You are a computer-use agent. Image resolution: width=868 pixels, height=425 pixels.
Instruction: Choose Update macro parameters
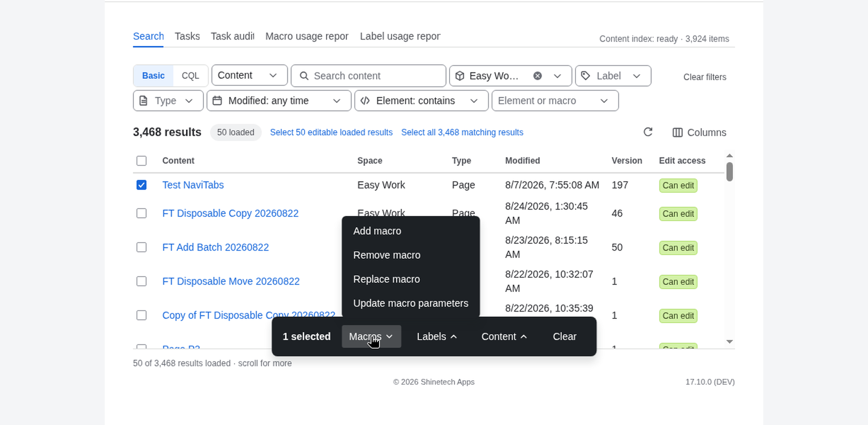click(411, 303)
